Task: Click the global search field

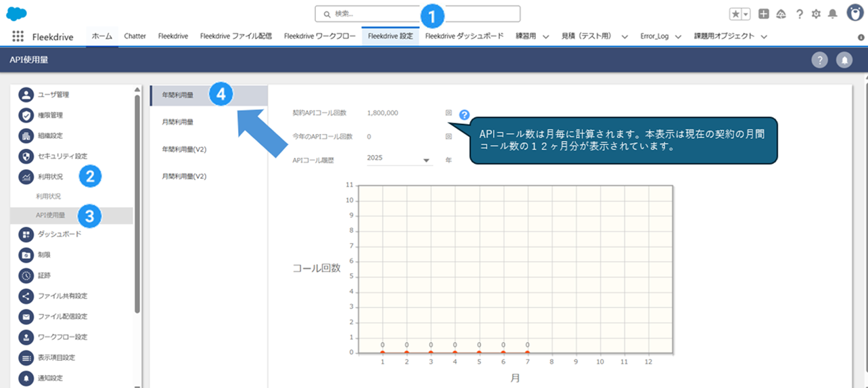Action: (417, 14)
